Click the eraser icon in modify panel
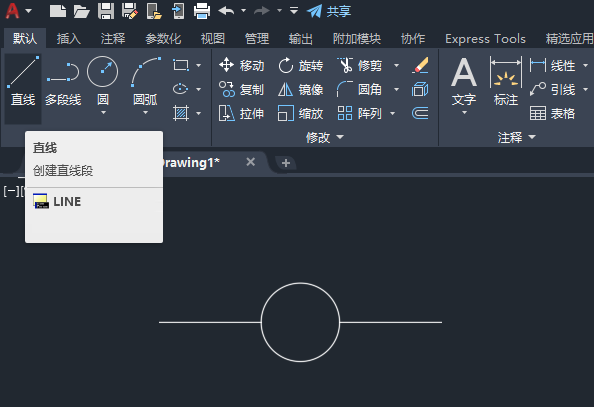The image size is (594, 407). click(420, 65)
